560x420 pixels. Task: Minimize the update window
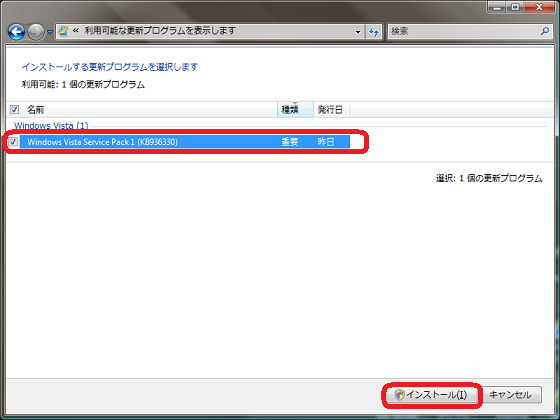[x=497, y=6]
